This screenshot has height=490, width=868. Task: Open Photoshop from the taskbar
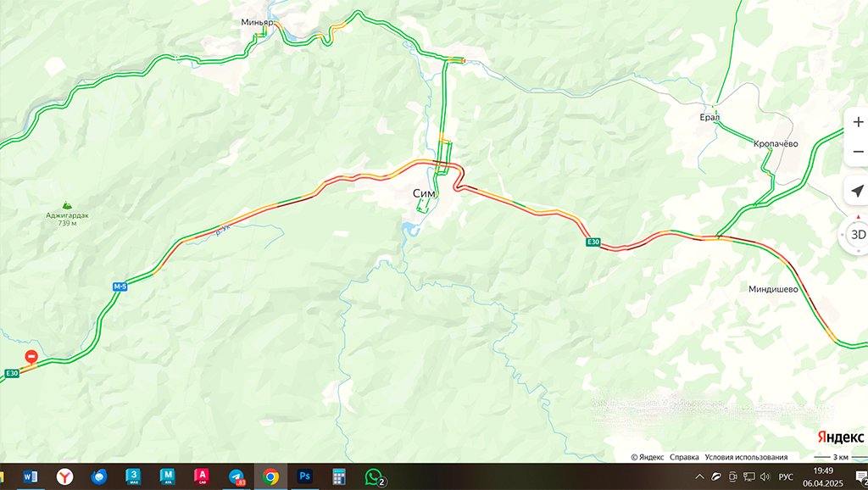pos(304,476)
